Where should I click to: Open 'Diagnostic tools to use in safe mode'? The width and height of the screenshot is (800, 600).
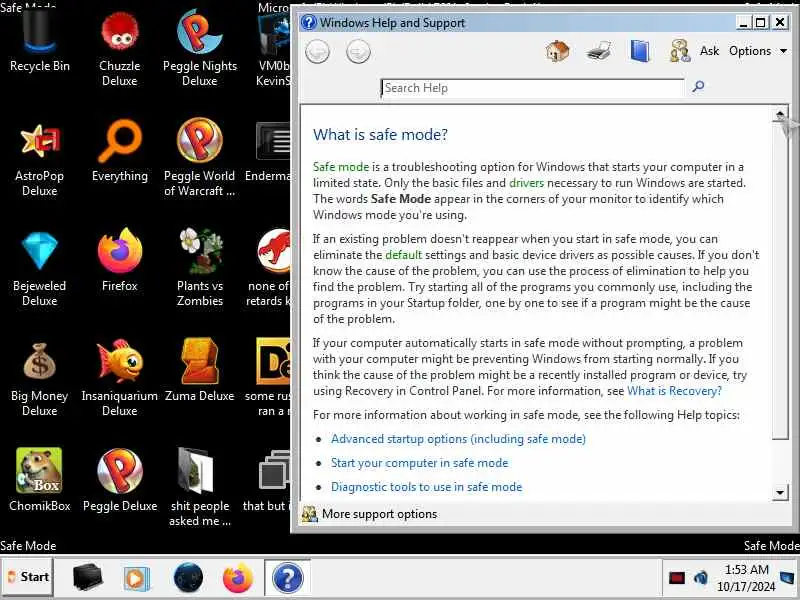427,487
